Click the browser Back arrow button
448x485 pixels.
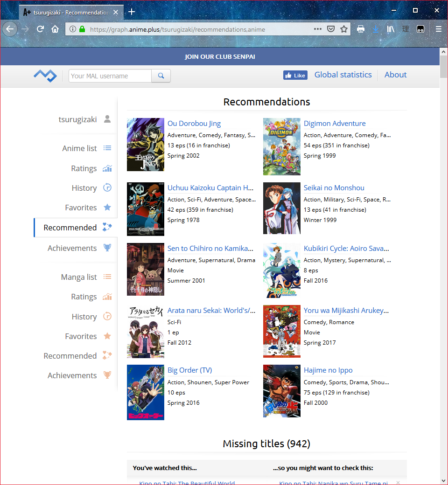pos(10,29)
